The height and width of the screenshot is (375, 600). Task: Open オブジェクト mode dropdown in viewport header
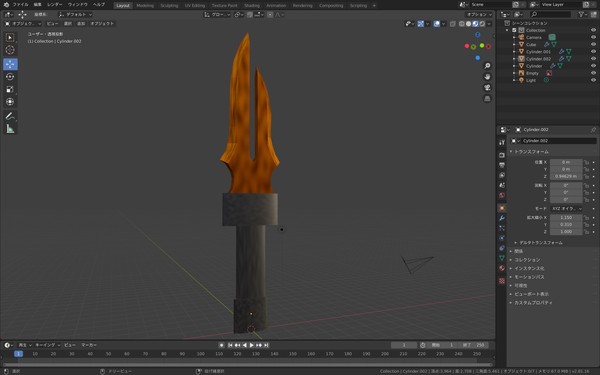click(x=23, y=24)
